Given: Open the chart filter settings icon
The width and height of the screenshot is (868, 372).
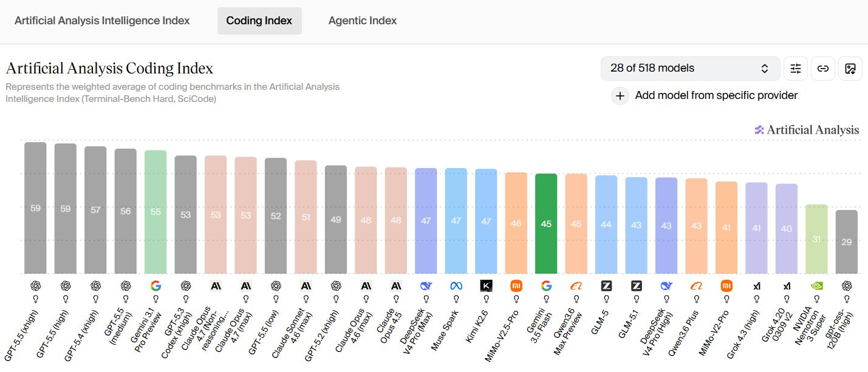Looking at the screenshot, I should coord(796,69).
